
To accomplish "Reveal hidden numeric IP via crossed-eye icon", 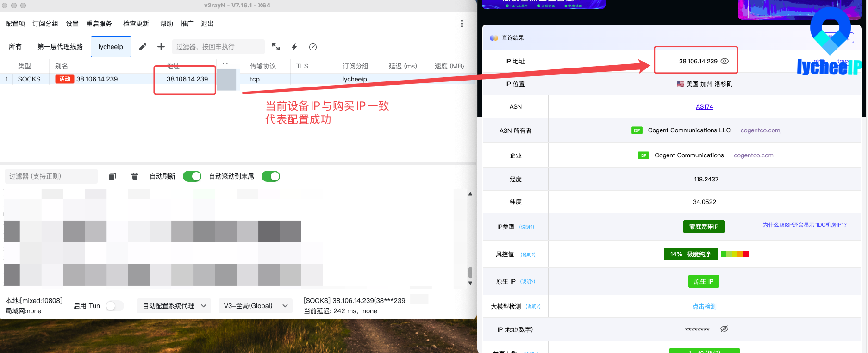I will pyautogui.click(x=724, y=329).
